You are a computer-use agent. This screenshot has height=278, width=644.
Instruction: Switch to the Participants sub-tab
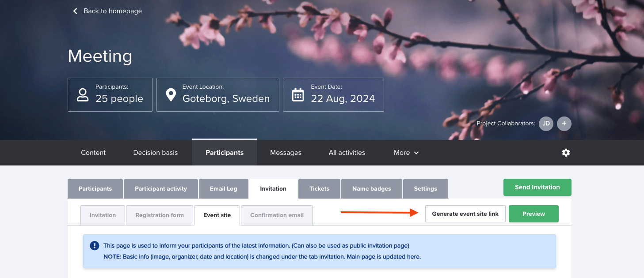(95, 189)
